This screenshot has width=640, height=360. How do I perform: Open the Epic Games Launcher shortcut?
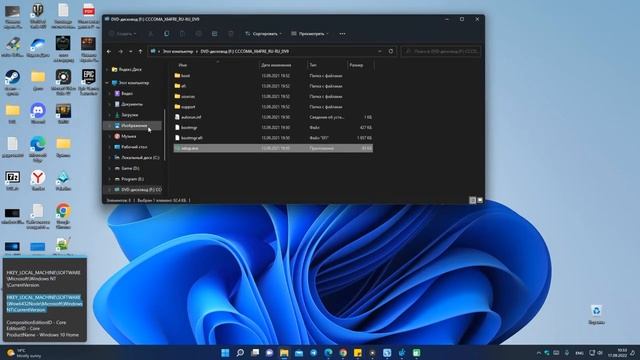[x=89, y=82]
